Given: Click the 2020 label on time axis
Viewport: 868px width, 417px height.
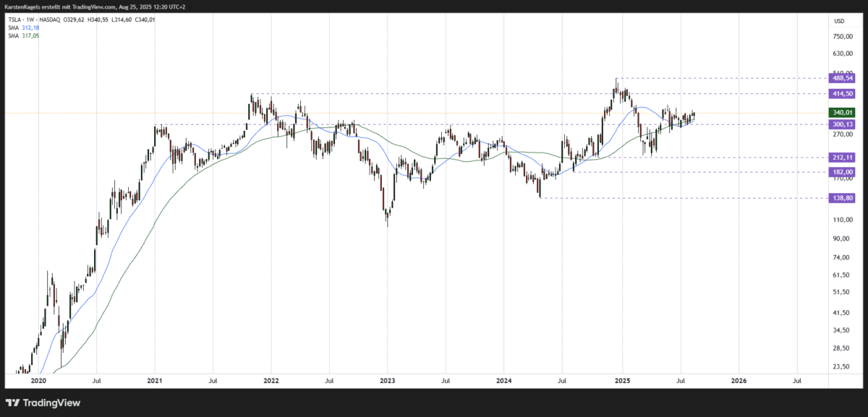Looking at the screenshot, I should (38, 379).
